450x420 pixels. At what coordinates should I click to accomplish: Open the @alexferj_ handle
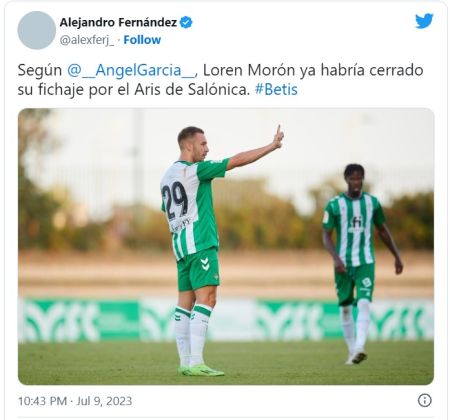click(87, 40)
